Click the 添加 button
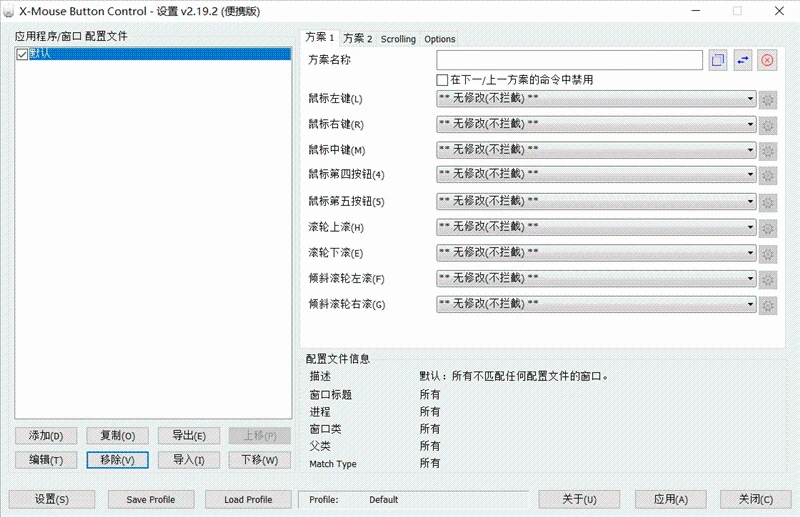 (x=46, y=436)
